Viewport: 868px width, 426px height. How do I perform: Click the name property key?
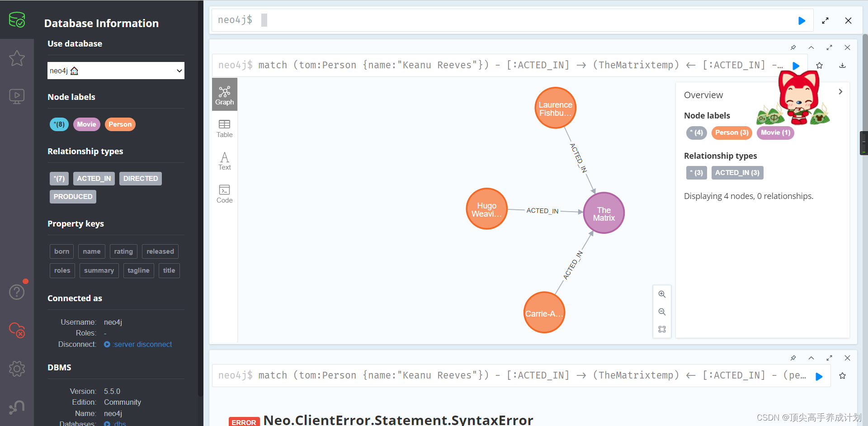point(92,251)
